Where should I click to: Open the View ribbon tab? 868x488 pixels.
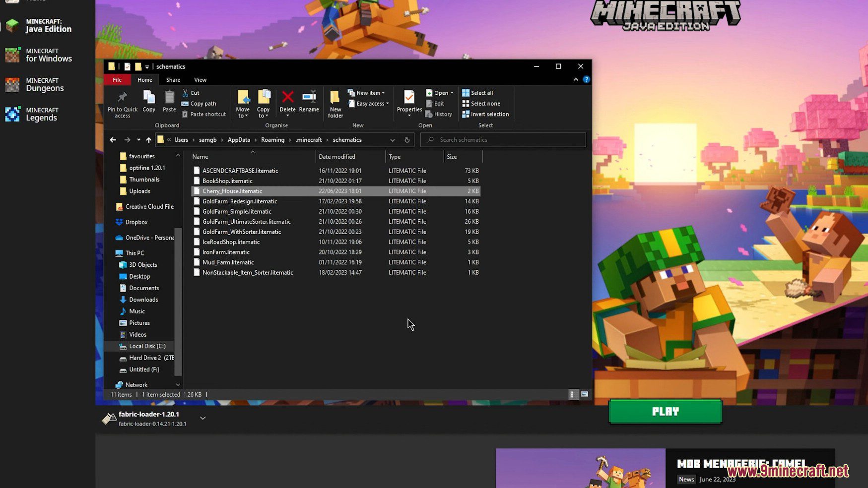(x=200, y=80)
